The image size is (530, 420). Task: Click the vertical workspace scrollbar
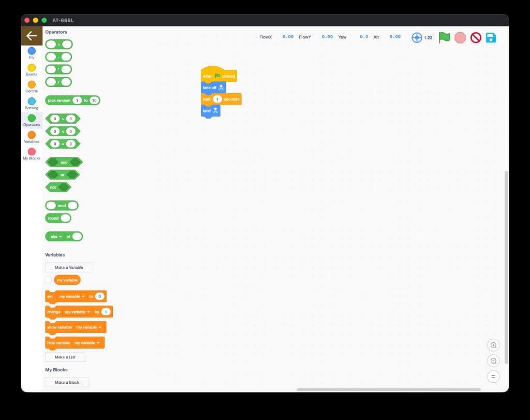(506, 267)
